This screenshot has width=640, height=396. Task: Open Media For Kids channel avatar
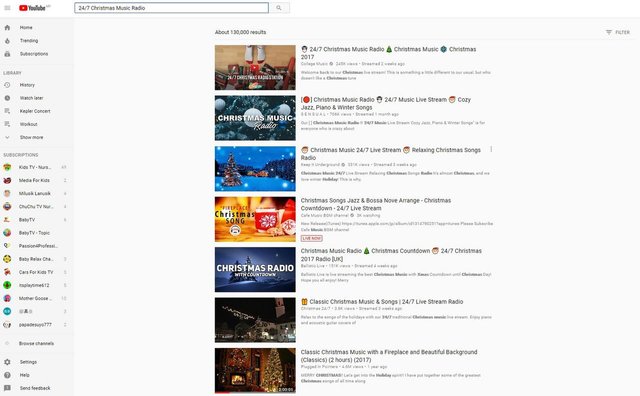pyautogui.click(x=7, y=180)
